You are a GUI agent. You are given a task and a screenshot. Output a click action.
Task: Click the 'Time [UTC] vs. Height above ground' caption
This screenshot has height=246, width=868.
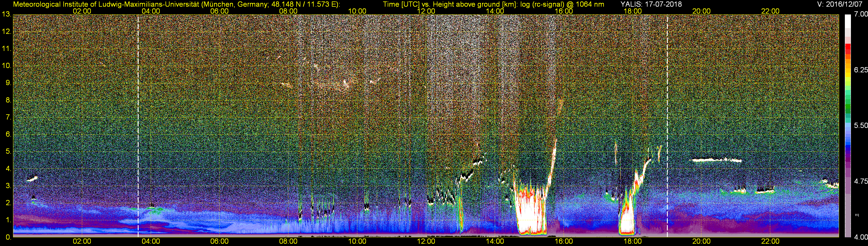click(493, 4)
